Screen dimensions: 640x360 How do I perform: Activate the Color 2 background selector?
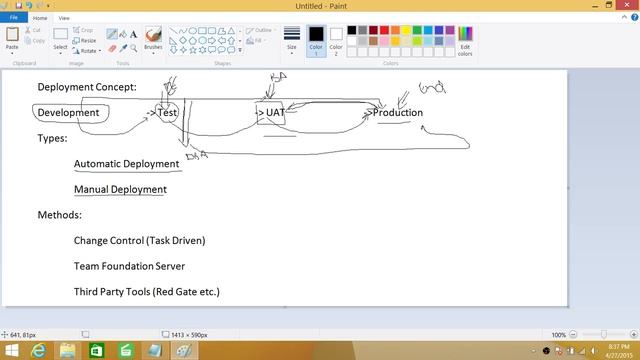336,41
